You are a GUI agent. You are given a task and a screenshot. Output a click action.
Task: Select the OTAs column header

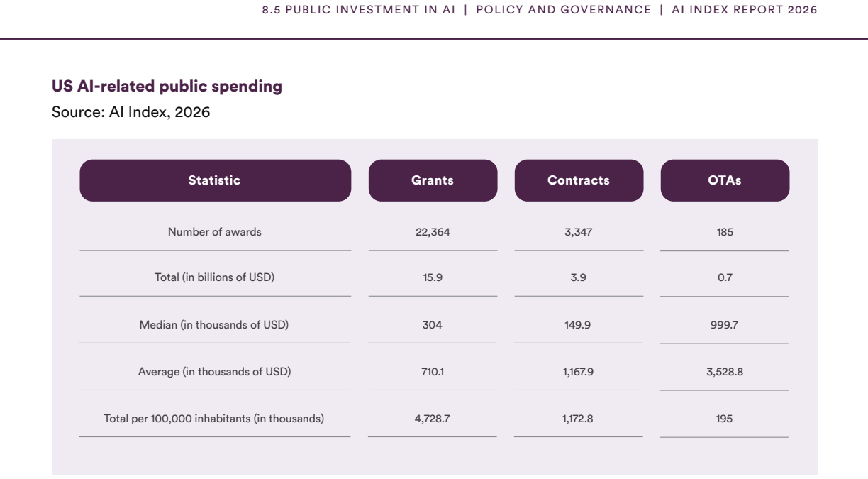coord(725,180)
